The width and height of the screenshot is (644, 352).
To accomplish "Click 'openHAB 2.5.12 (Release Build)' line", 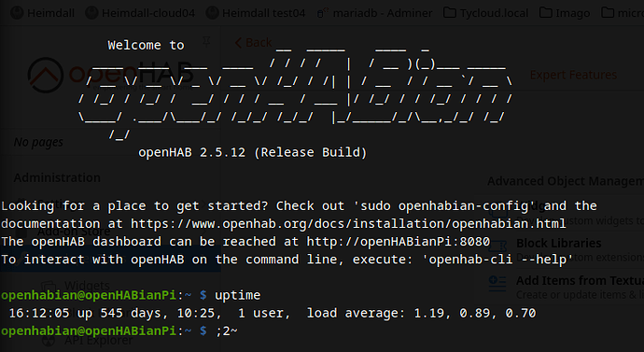I will pyautogui.click(x=252, y=152).
